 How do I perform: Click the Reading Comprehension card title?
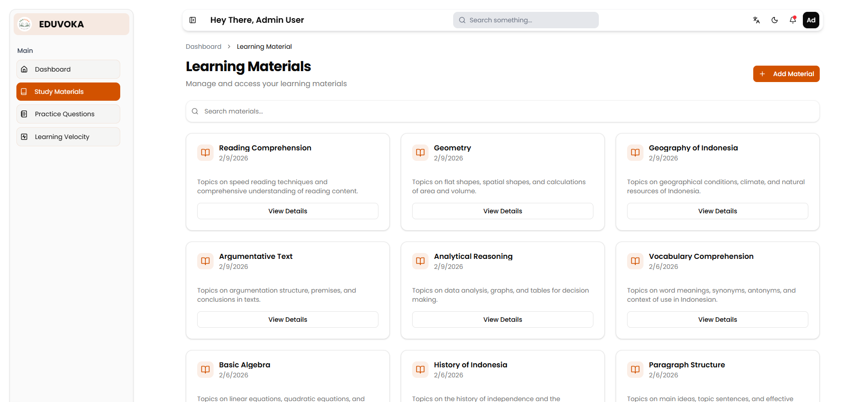click(265, 148)
